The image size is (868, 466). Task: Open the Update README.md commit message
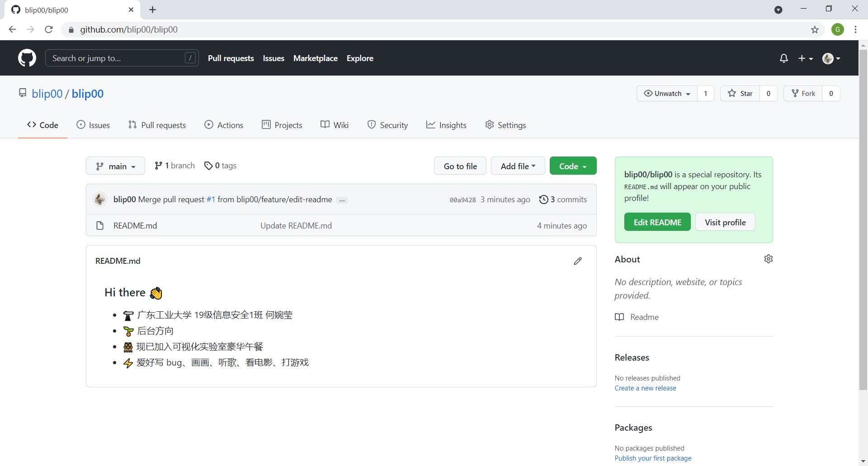296,226
